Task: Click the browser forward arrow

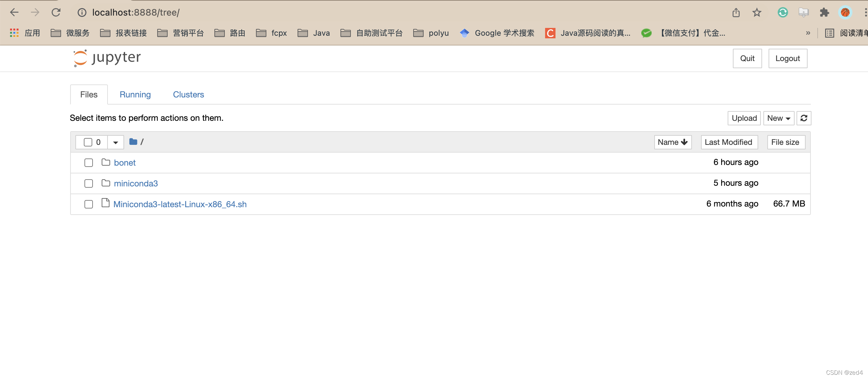Action: pyautogui.click(x=35, y=12)
